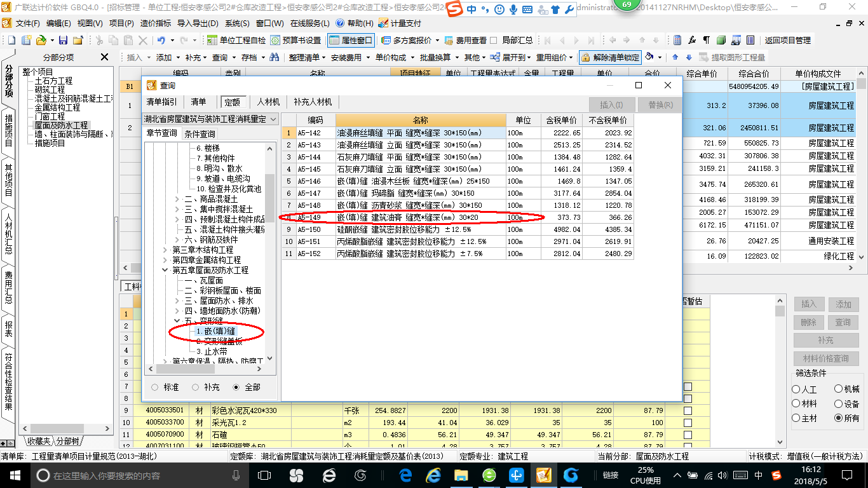The image size is (868, 488).
Task: Switch to the 人材机 tab in query dialog
Action: (x=268, y=102)
